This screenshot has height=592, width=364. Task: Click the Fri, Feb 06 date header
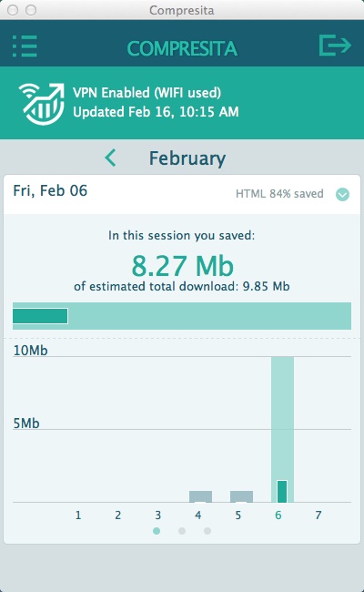point(50,190)
